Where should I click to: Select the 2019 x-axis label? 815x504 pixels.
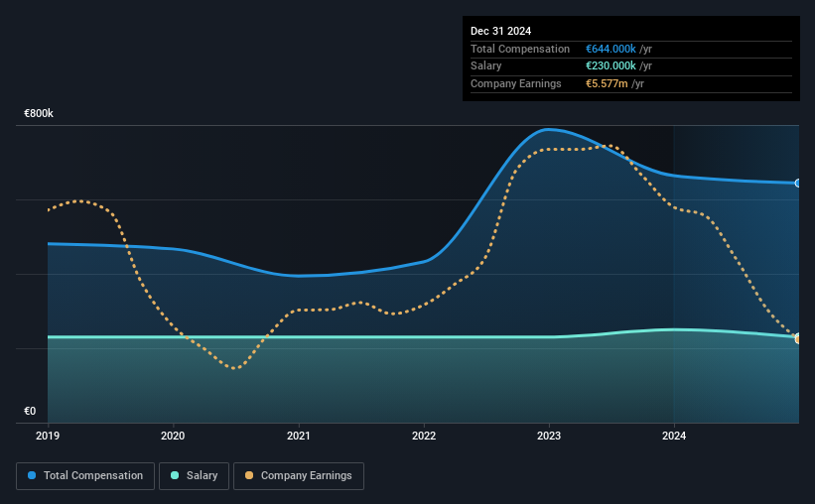click(48, 436)
